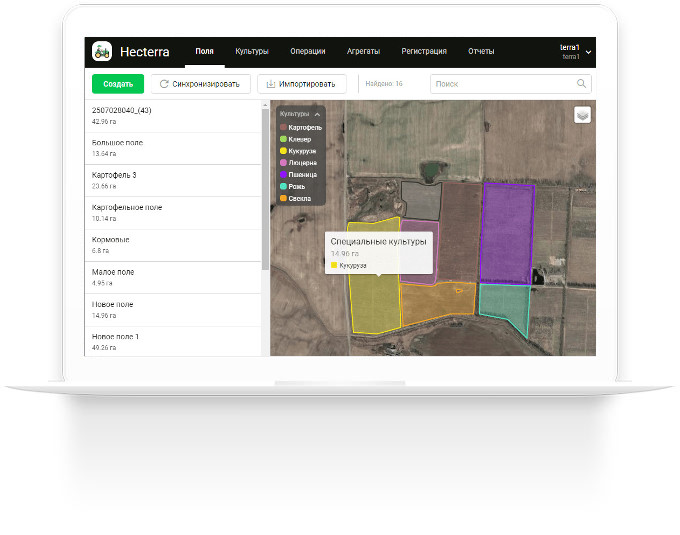Screen dimensions: 680x535
Task: Click the download icon on Импортировать
Action: pyautogui.click(x=270, y=84)
